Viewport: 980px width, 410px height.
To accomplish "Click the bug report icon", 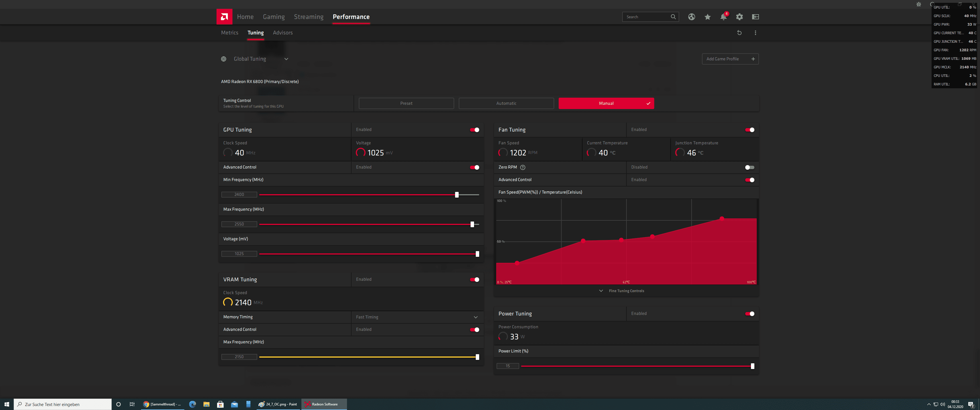I will click(x=919, y=4).
